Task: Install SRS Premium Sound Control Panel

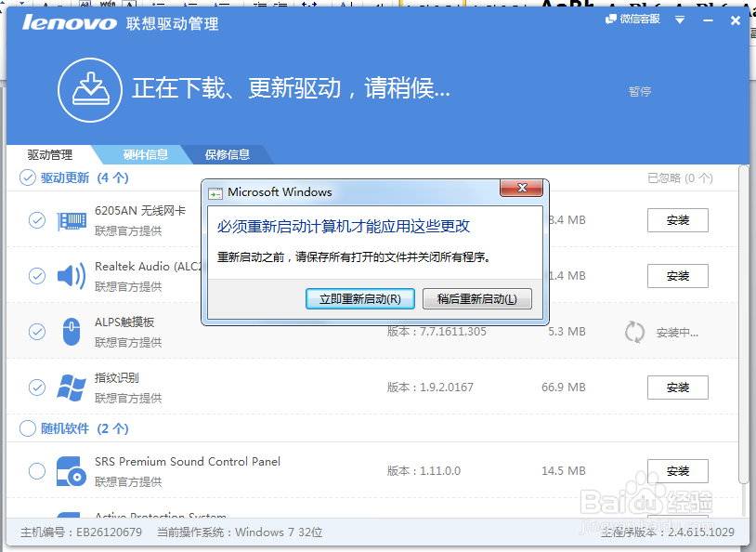Action: click(677, 471)
